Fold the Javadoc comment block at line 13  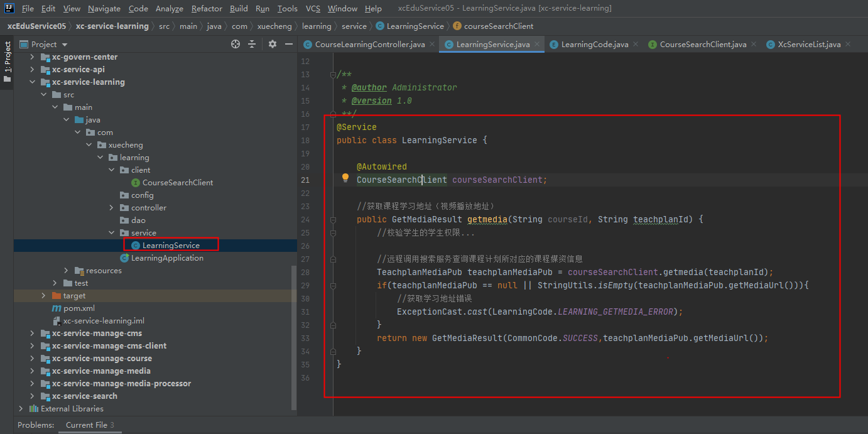[332, 74]
